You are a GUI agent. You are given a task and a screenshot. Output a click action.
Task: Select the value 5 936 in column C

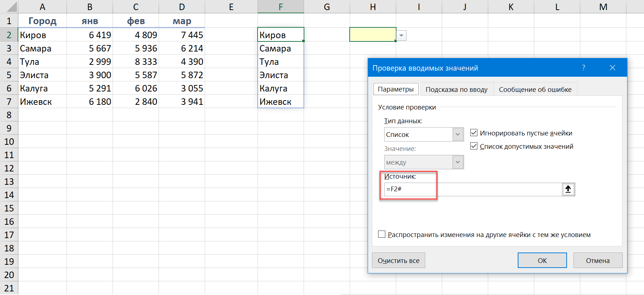(x=136, y=48)
